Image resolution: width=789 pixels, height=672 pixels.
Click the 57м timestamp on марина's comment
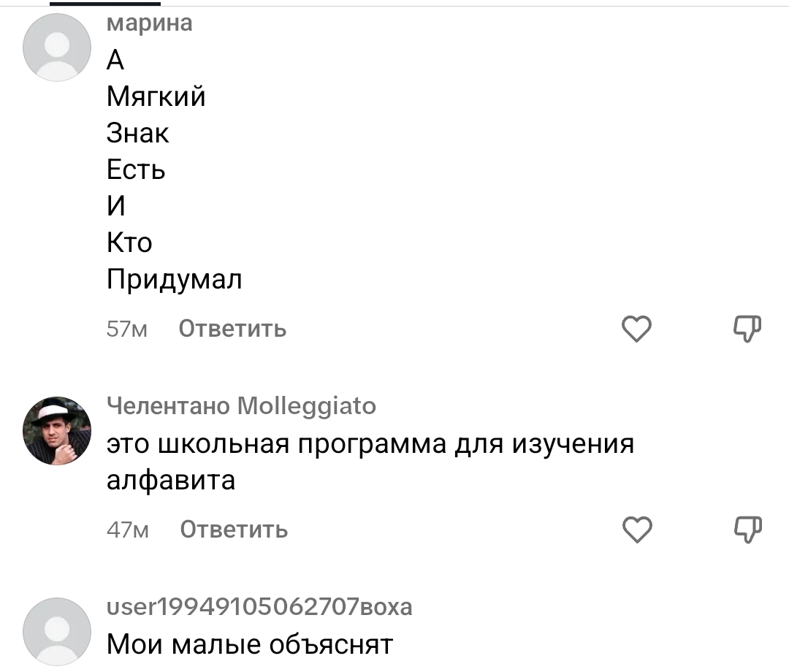pos(127,330)
